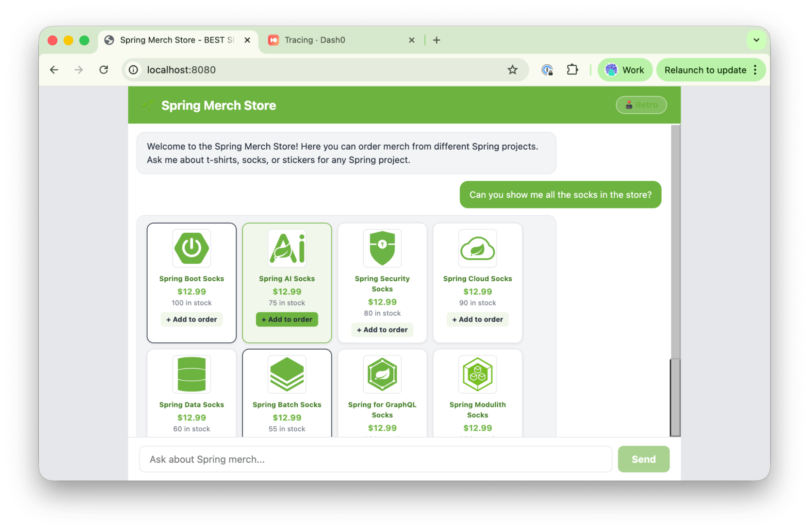Click the browser forward arrow
Image resolution: width=809 pixels, height=532 pixels.
79,70
